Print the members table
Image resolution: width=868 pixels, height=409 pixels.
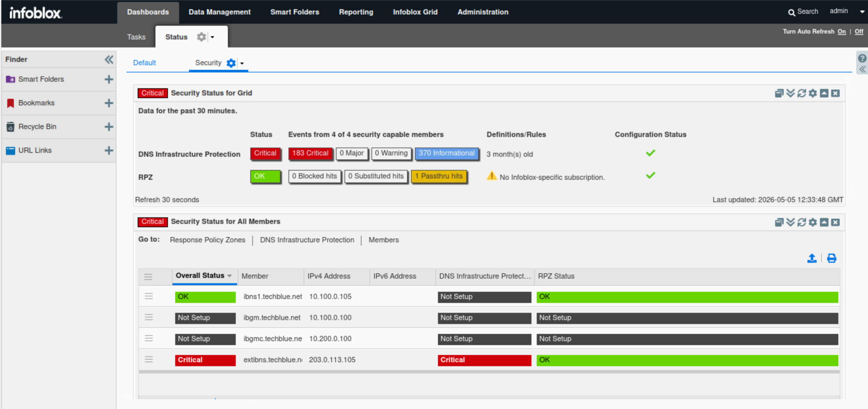coord(831,259)
